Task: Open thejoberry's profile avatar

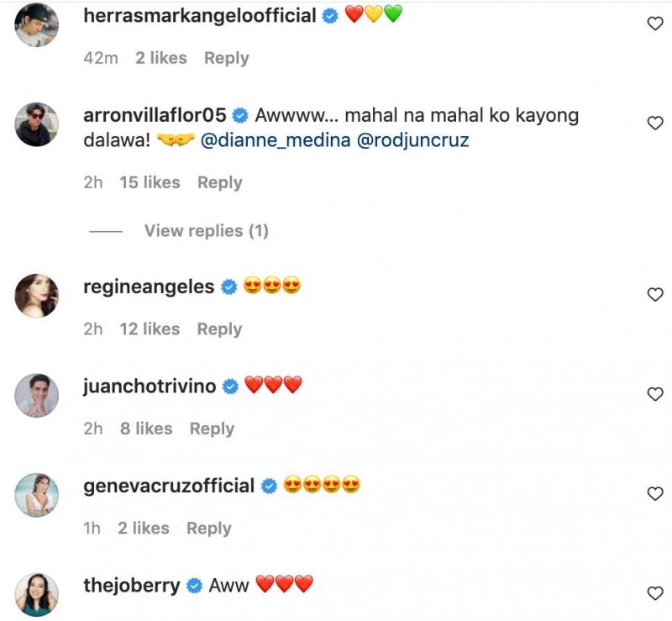Action: (37, 594)
